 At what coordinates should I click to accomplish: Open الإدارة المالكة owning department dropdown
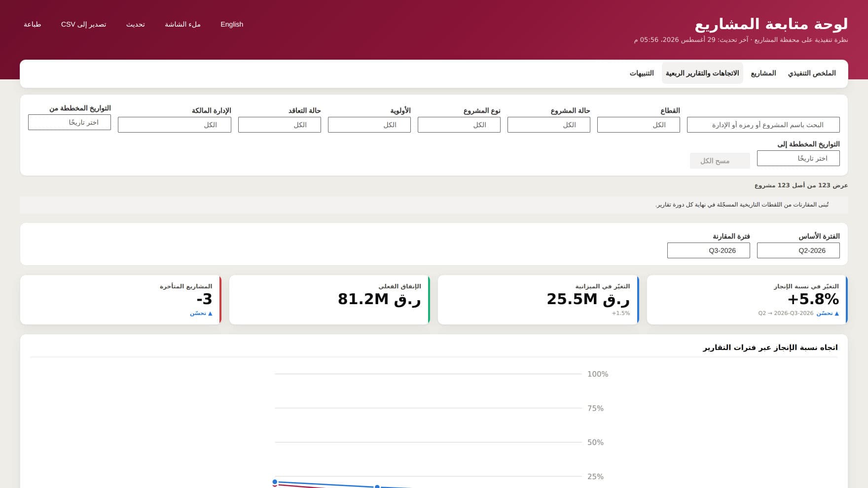tap(174, 125)
